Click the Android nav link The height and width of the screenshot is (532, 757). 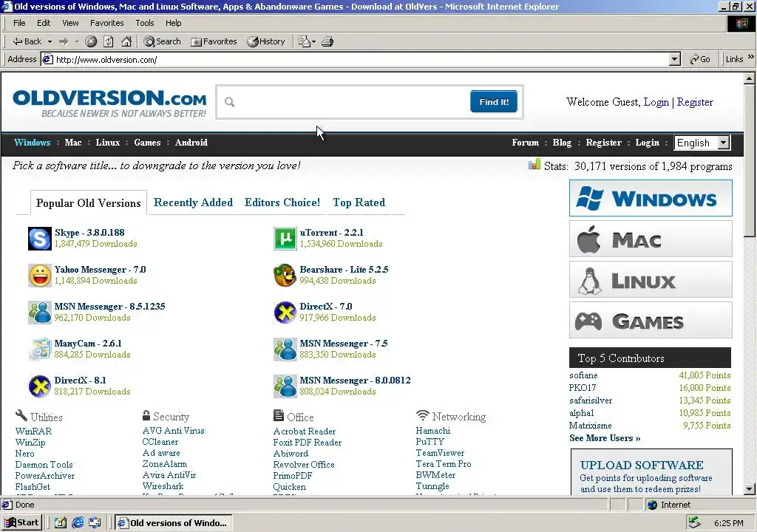[191, 143]
